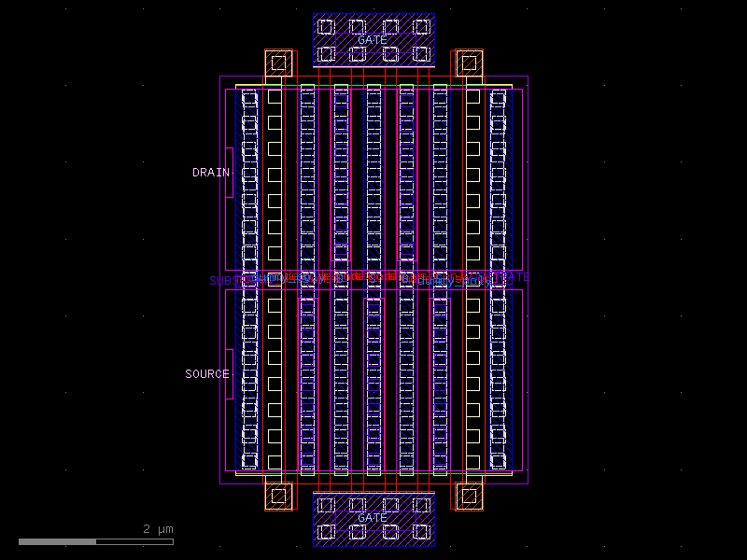Click the top-left substrate contact square

pyautogui.click(x=277, y=63)
